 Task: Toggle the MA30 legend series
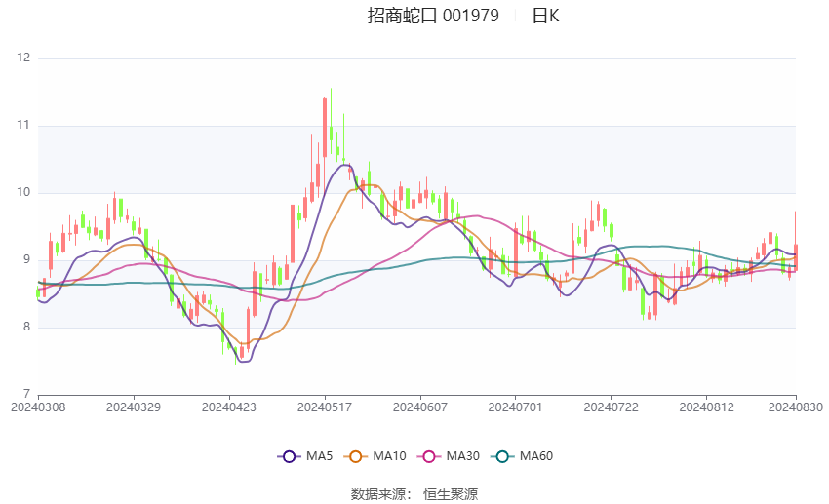449,456
